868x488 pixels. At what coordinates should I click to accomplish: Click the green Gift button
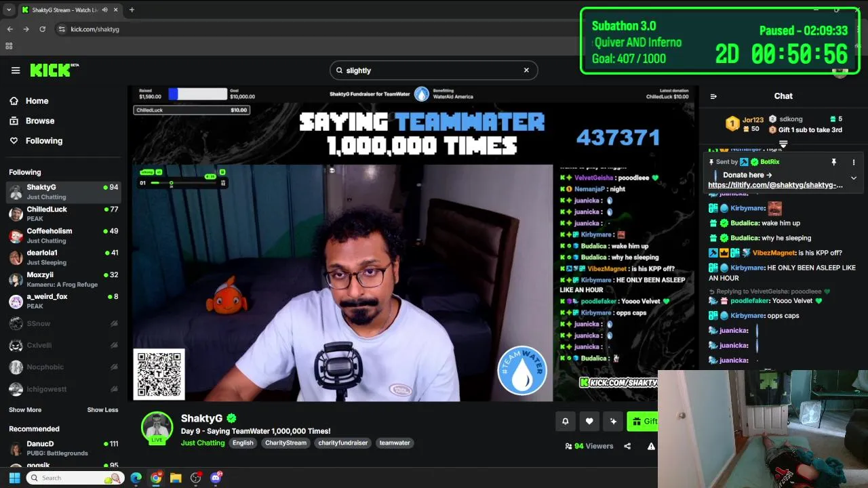[644, 422]
